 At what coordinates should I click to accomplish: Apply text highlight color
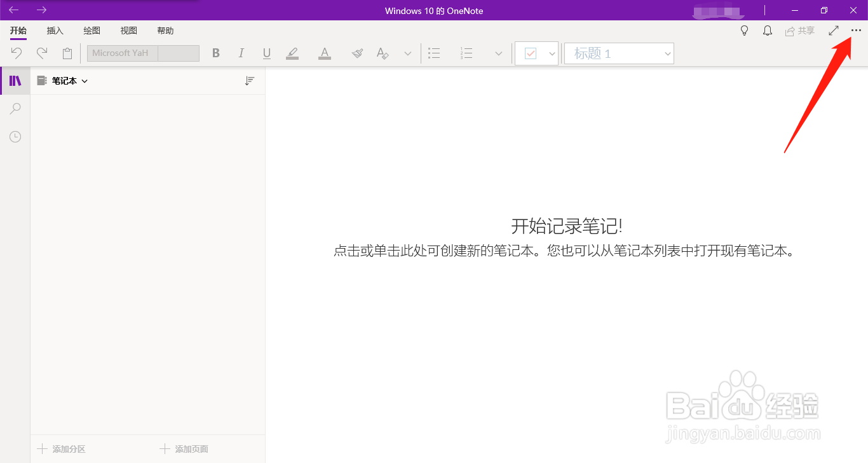[292, 53]
